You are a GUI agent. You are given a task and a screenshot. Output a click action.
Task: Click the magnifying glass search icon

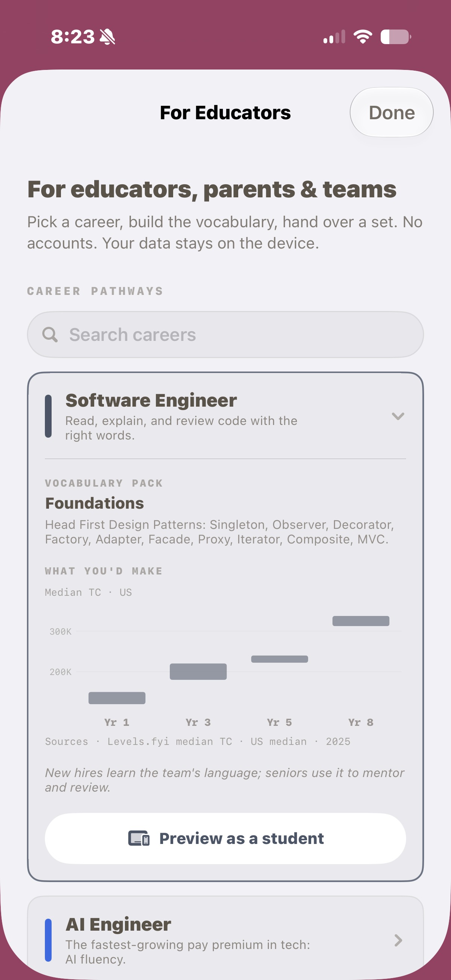tap(50, 335)
